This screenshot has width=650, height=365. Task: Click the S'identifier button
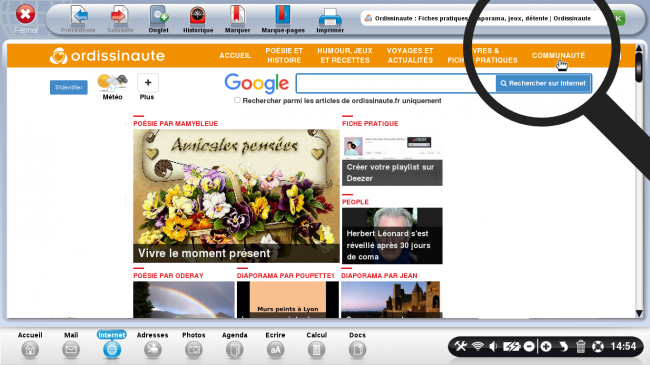[69, 88]
